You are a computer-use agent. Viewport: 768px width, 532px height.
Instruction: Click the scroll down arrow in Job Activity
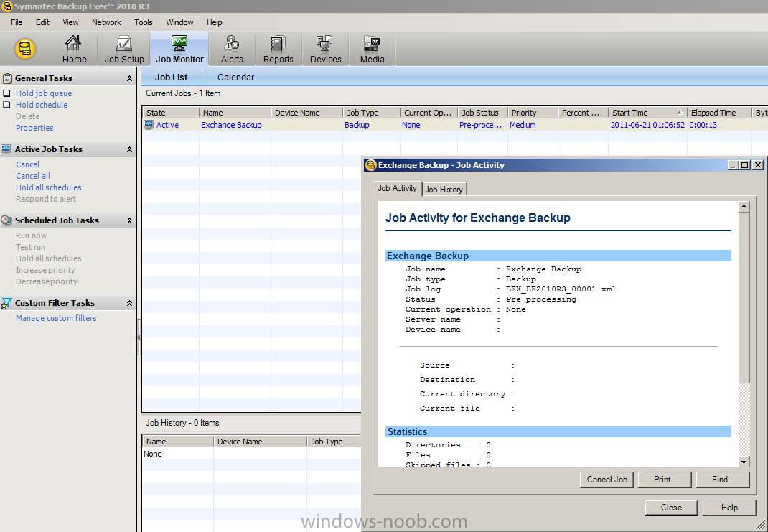[x=744, y=462]
